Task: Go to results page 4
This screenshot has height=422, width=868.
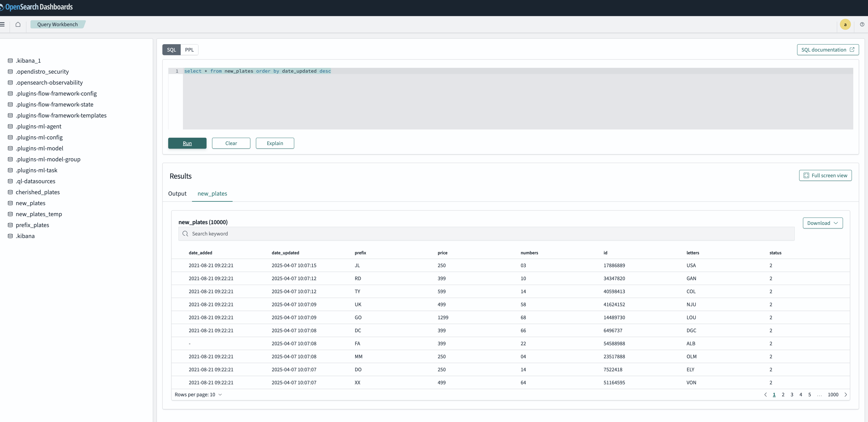Action: tap(801, 395)
